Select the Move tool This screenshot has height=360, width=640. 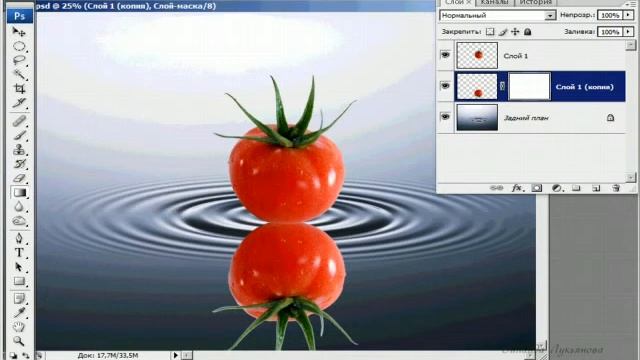tap(19, 31)
